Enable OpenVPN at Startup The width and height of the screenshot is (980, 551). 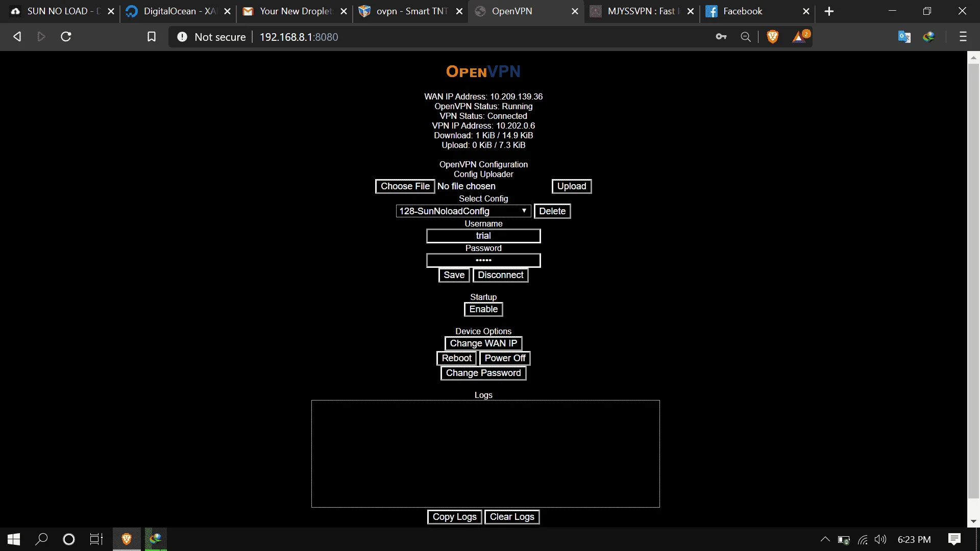point(483,309)
